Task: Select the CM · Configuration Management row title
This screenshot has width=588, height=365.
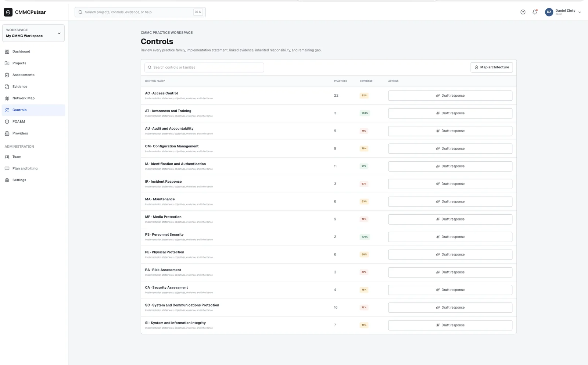Action: [172, 146]
